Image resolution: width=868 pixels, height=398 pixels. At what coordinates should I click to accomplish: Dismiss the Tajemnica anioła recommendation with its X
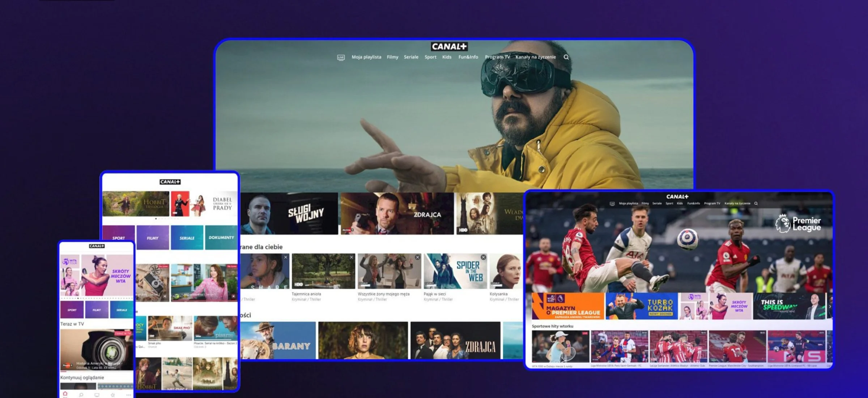(352, 257)
